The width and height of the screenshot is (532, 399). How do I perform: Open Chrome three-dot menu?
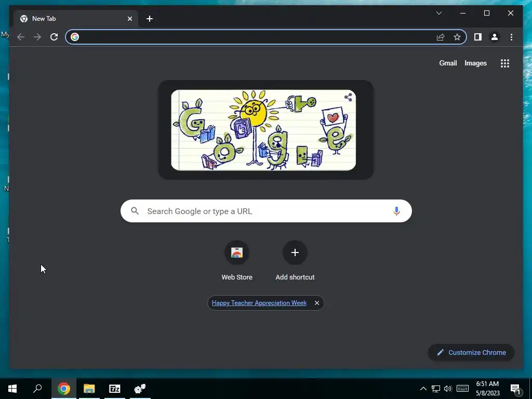point(511,37)
